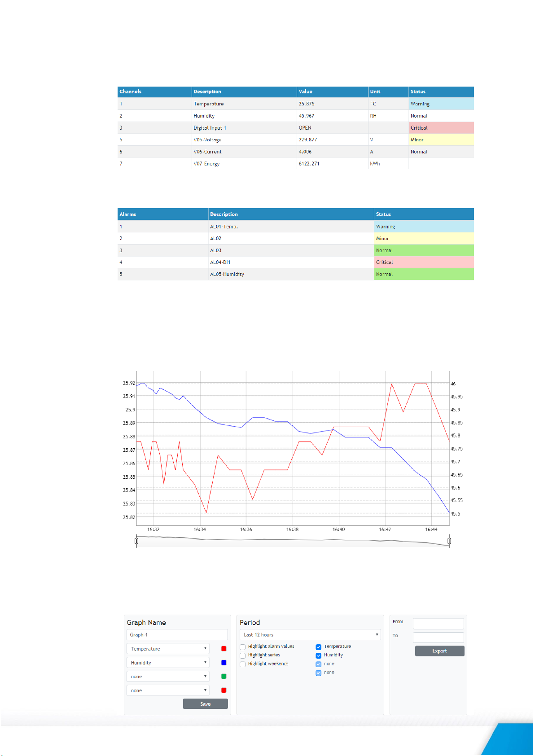
Task: Click the Minor status of V05-Voltage
Action: point(441,140)
